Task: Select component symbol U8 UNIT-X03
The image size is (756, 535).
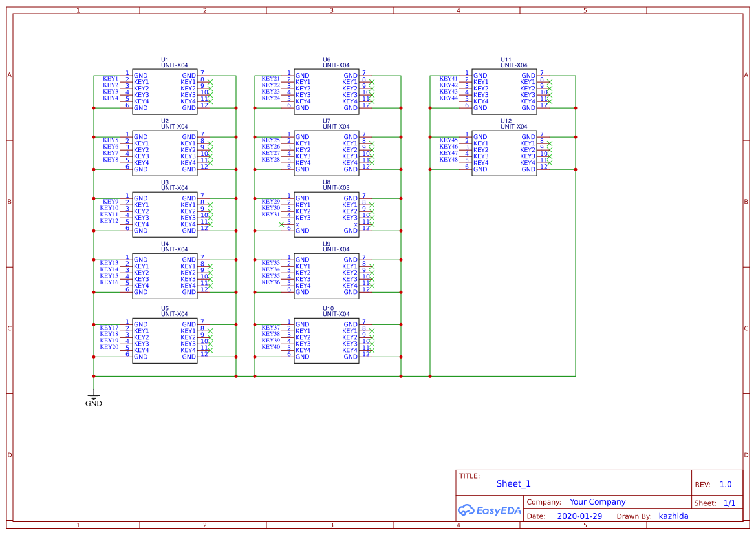Action: point(327,213)
